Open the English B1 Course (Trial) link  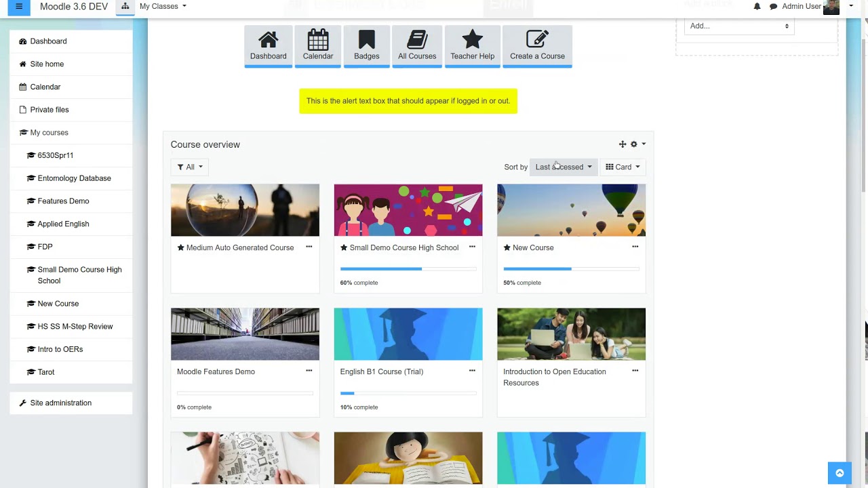click(x=382, y=371)
